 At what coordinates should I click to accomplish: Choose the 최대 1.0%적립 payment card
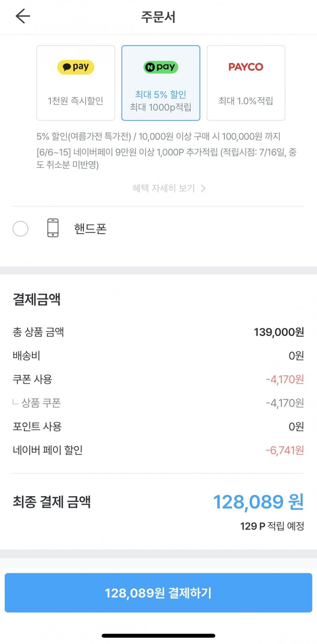[x=246, y=83]
